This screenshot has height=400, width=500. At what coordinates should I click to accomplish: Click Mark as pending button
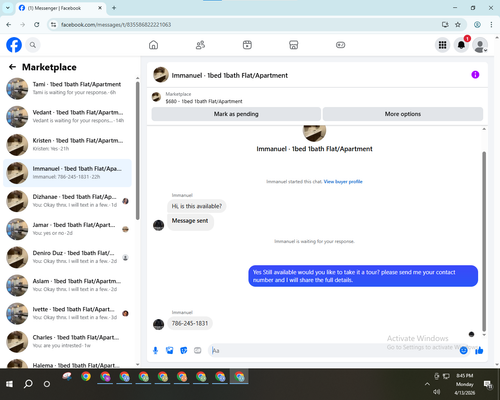tap(236, 114)
